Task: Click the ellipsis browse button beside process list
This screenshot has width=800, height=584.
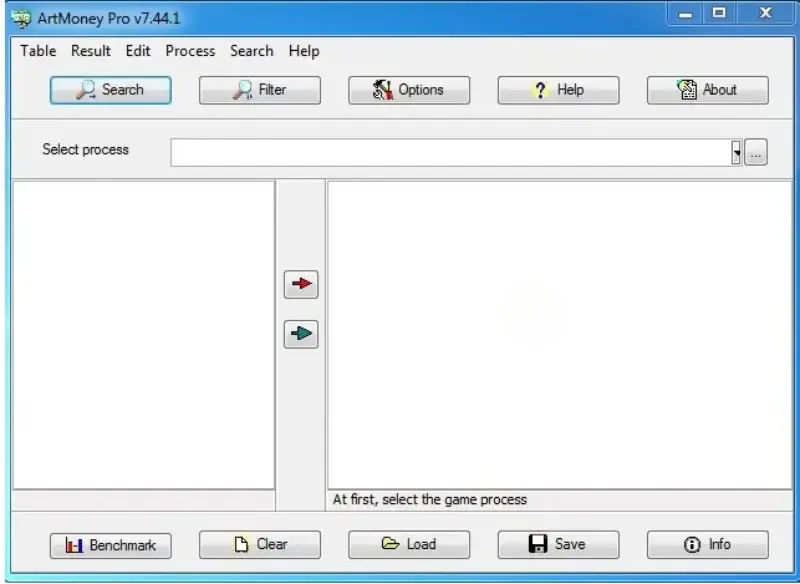Action: point(756,153)
